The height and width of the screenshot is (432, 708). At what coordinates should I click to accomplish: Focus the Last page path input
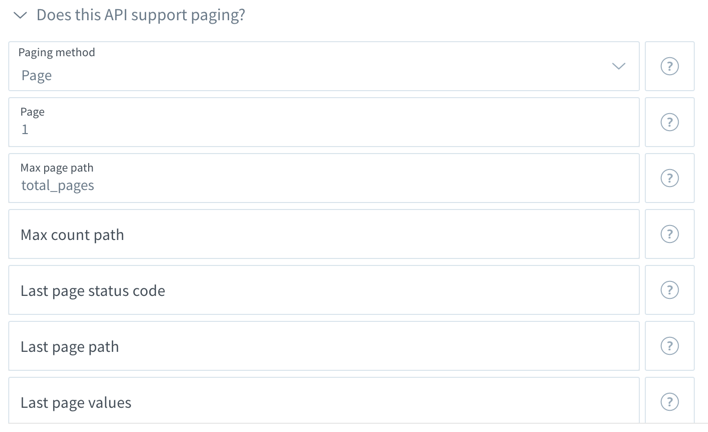(x=324, y=346)
